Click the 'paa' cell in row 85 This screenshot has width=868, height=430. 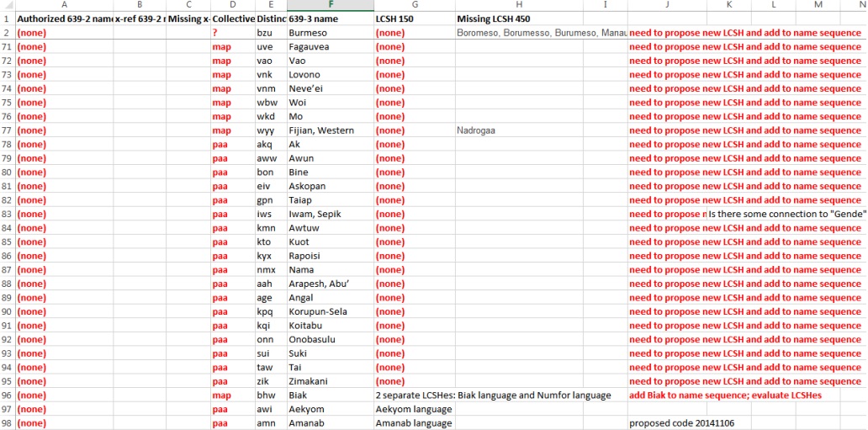click(x=232, y=242)
